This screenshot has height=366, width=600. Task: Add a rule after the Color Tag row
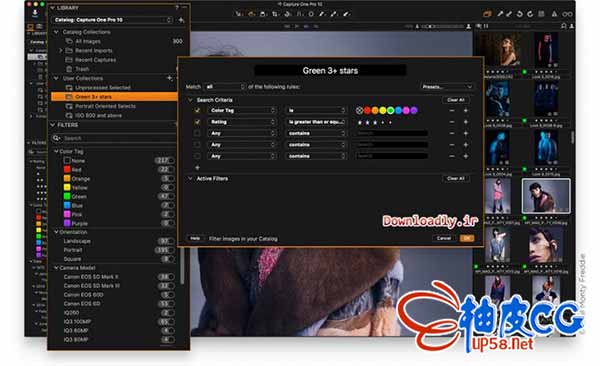point(466,111)
